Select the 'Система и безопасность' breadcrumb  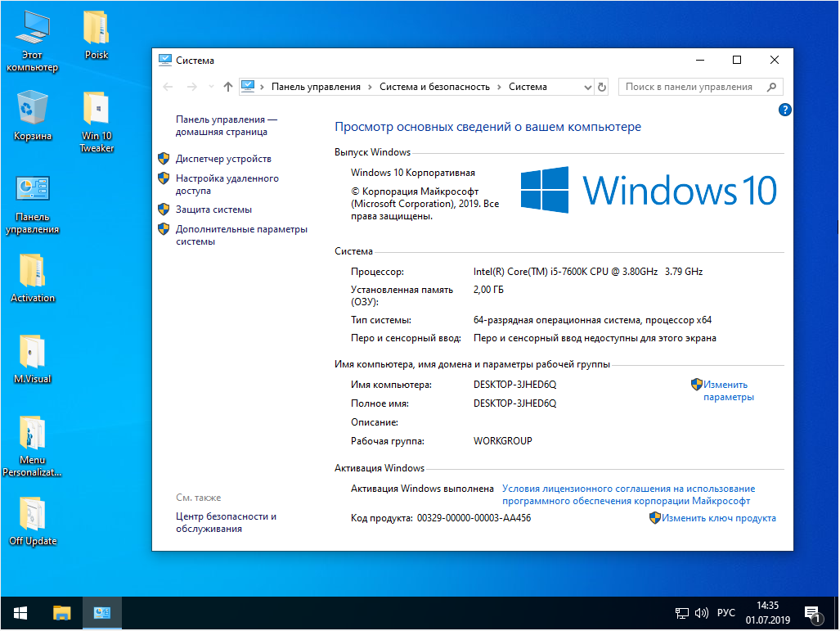point(434,87)
